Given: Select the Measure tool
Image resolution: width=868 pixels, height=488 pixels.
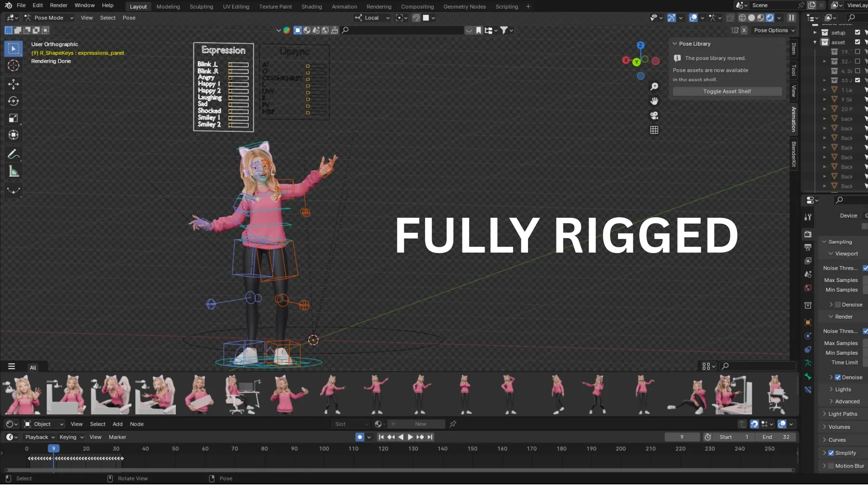Looking at the screenshot, I should pyautogui.click(x=13, y=172).
